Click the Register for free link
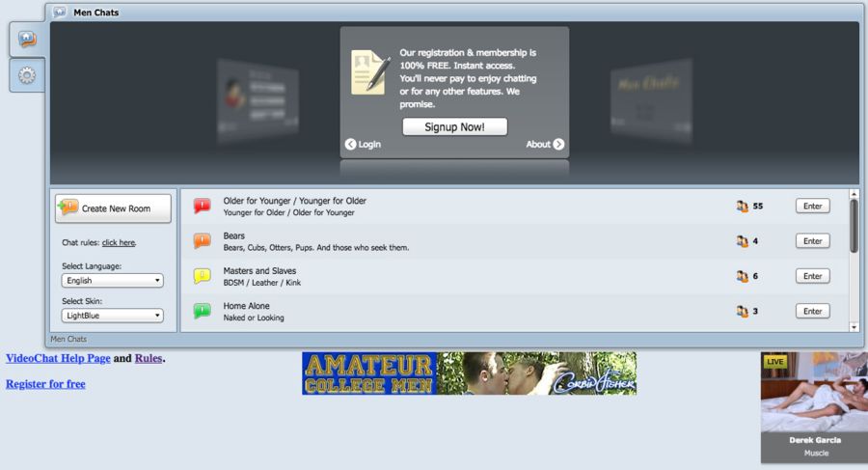 (45, 384)
